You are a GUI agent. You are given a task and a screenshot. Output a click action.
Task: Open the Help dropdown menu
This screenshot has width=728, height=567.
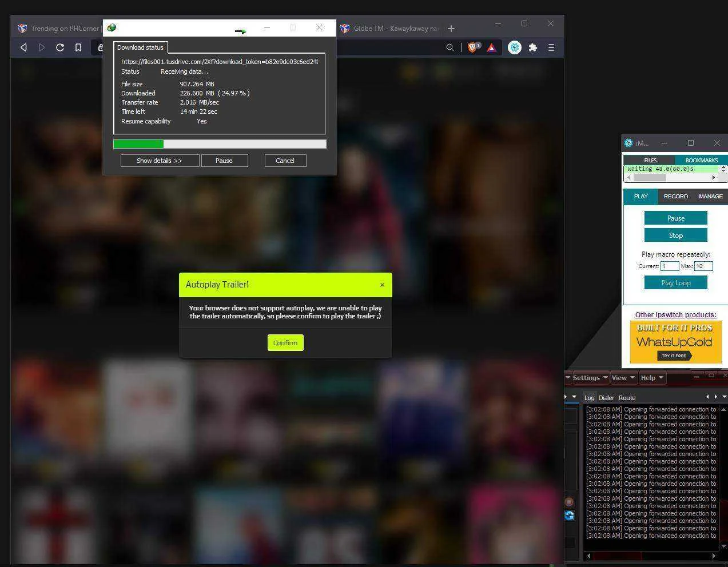(651, 378)
